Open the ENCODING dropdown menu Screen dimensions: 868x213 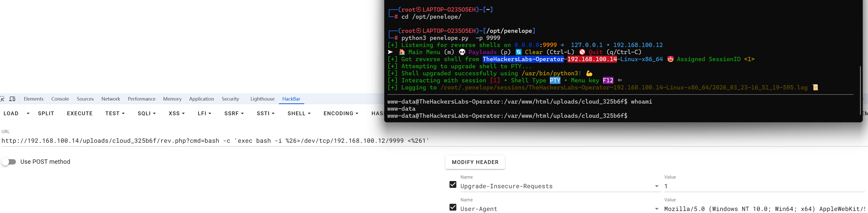point(341,113)
